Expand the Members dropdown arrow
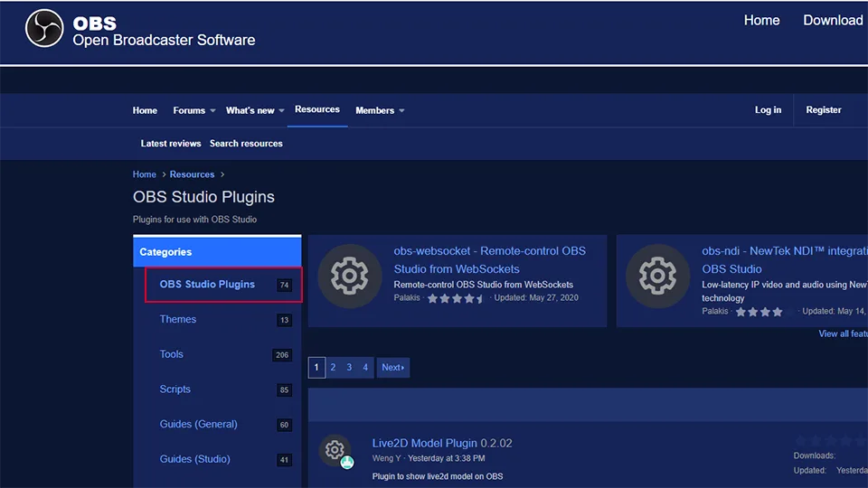This screenshot has height=488, width=868. pos(401,110)
